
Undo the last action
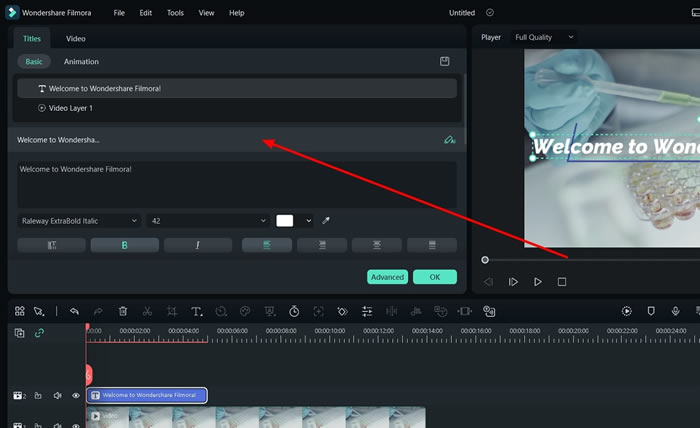click(x=74, y=311)
